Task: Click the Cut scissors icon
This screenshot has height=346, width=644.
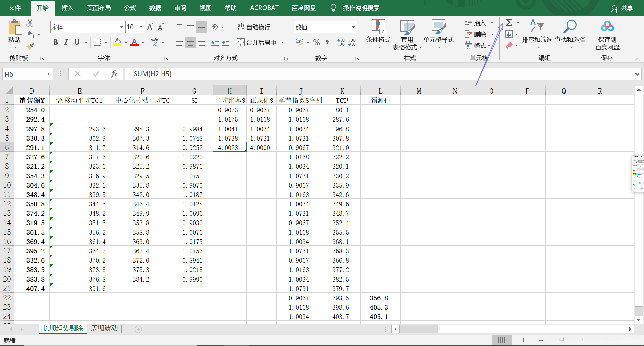Action: [x=30, y=23]
